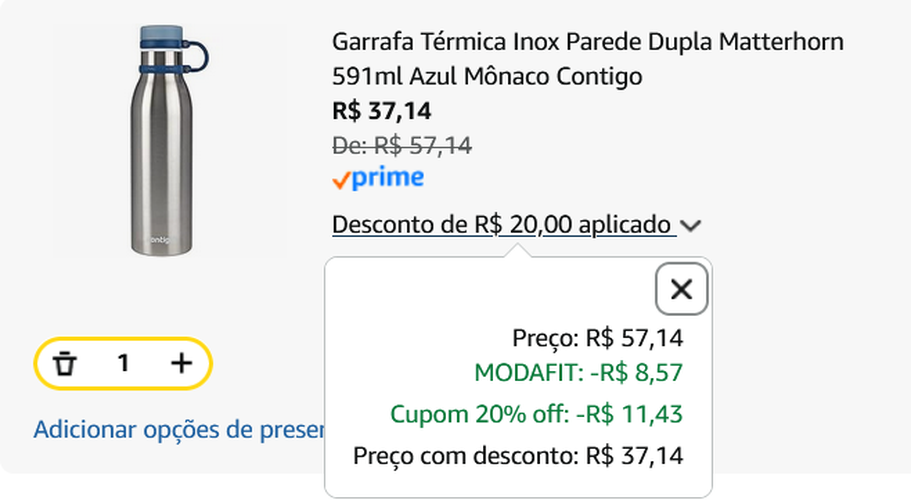Open 'Adicionar opções de presente' link
Image resolution: width=911 pixels, height=500 pixels.
click(x=179, y=430)
